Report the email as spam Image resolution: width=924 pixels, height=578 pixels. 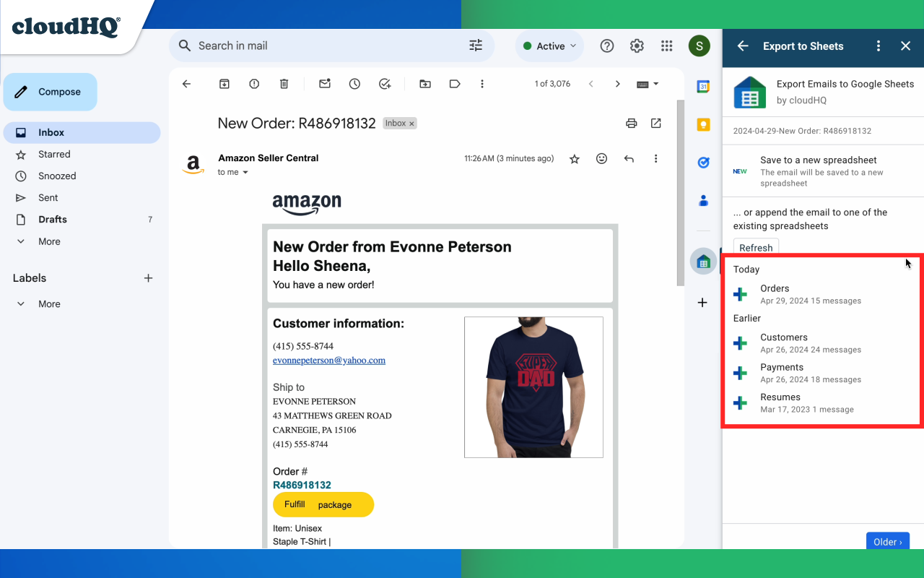click(x=253, y=84)
